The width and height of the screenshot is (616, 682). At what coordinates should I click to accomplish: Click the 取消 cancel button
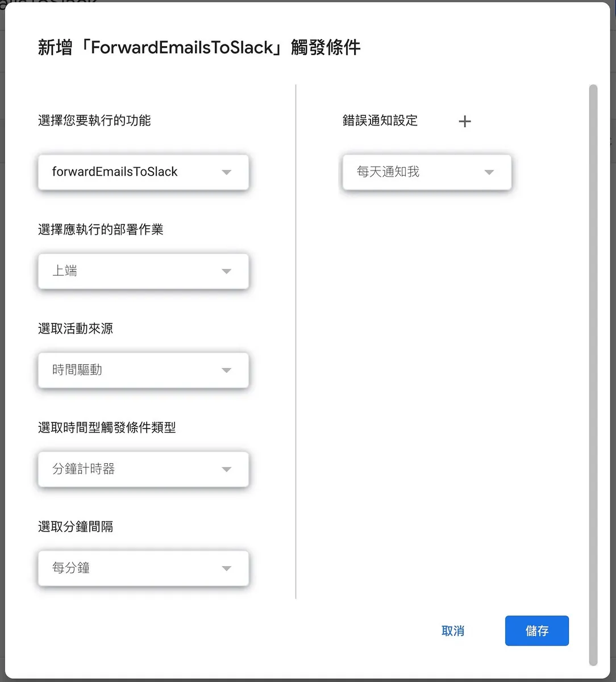click(x=453, y=631)
